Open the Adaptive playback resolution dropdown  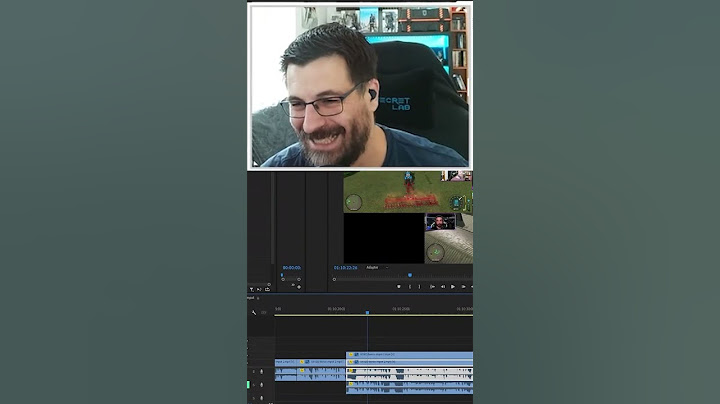coord(377,267)
